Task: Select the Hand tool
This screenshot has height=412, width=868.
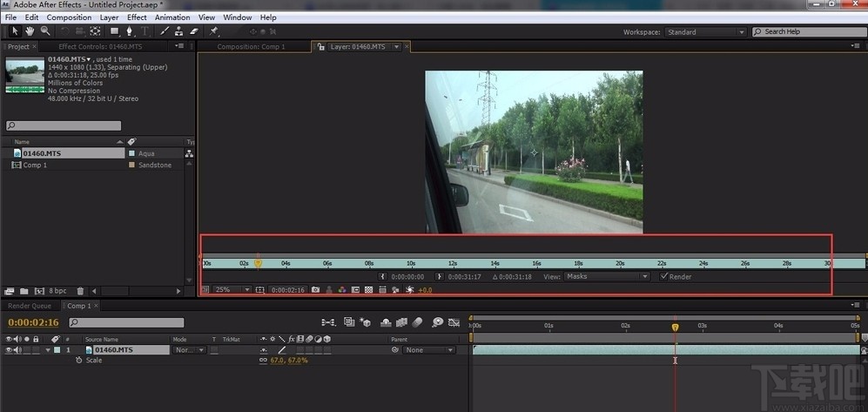Action: 30,31
